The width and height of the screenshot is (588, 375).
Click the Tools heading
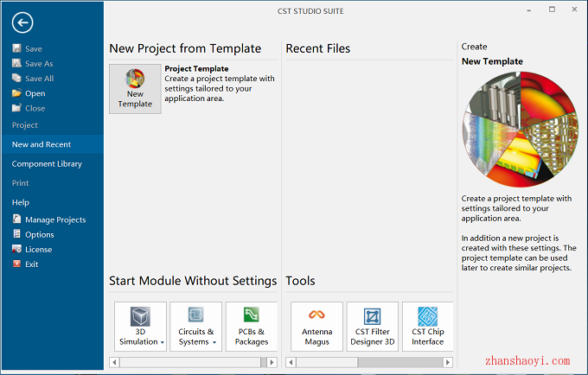[300, 281]
